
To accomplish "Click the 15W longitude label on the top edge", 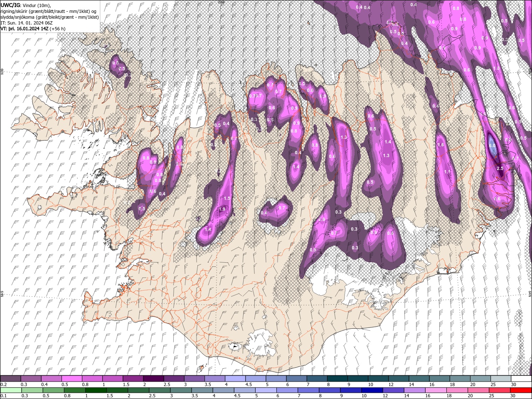I will (441, 2).
